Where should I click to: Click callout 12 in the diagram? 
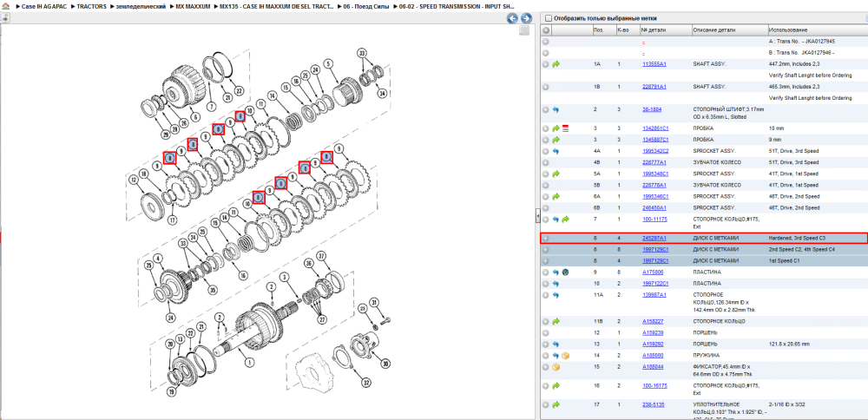click(133, 180)
